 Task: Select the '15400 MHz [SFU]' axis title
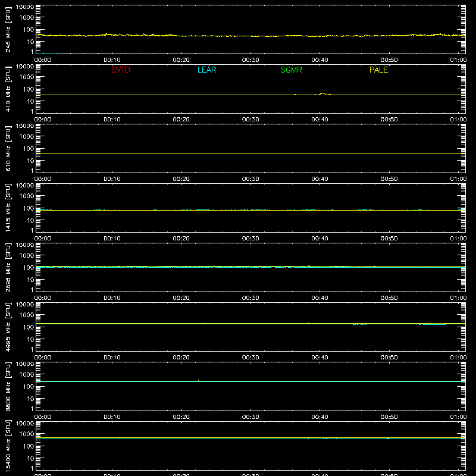pos(8,446)
